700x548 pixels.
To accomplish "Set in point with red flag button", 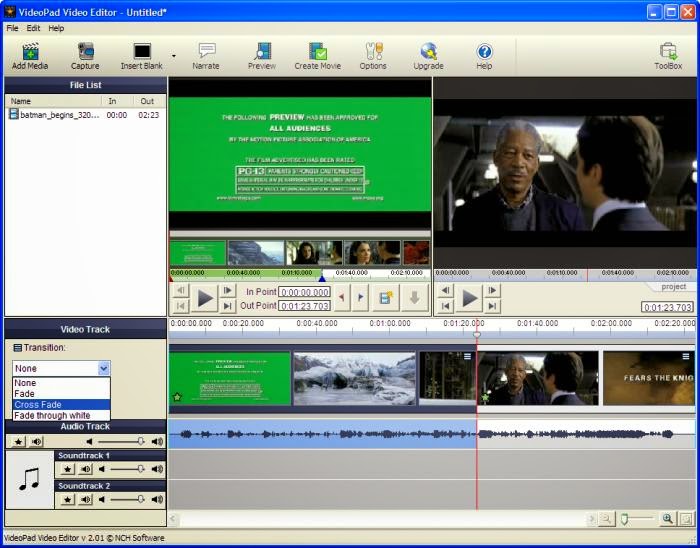I will pos(342,298).
